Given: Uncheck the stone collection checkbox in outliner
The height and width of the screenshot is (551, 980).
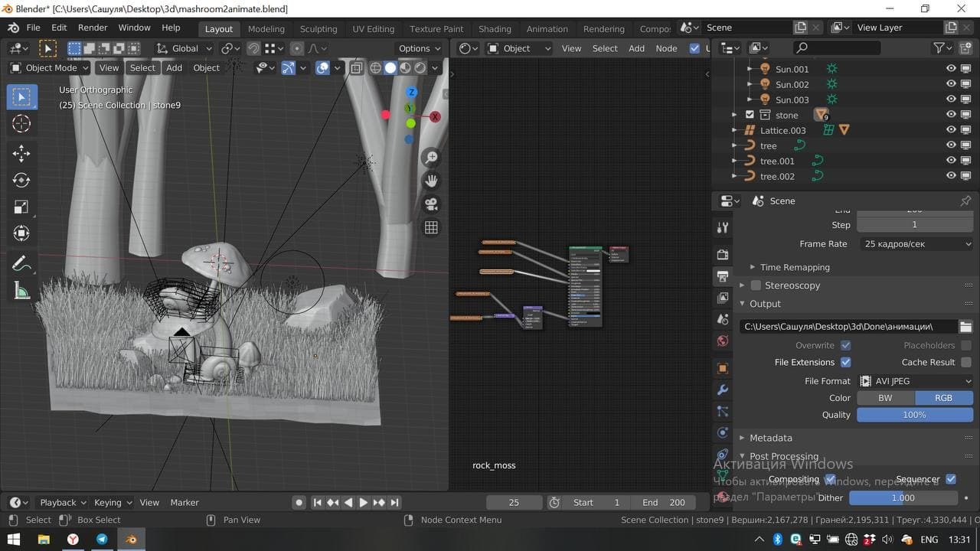Looking at the screenshot, I should (750, 115).
